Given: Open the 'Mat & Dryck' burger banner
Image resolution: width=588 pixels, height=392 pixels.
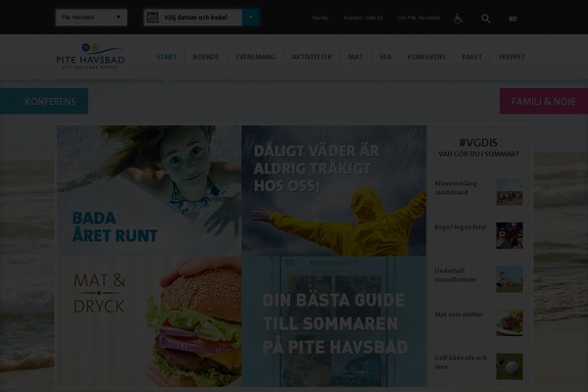Looking at the screenshot, I should click(x=149, y=321).
